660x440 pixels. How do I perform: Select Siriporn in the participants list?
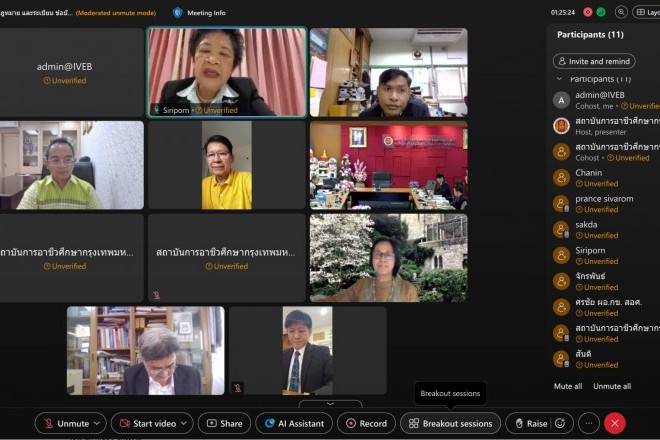(606, 256)
